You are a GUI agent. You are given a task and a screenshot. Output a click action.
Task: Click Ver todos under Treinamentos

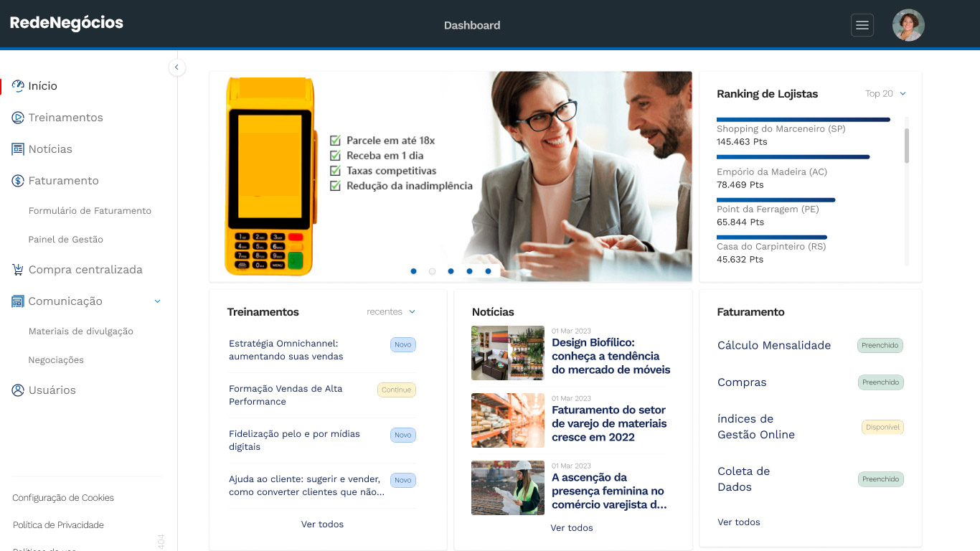tap(322, 524)
